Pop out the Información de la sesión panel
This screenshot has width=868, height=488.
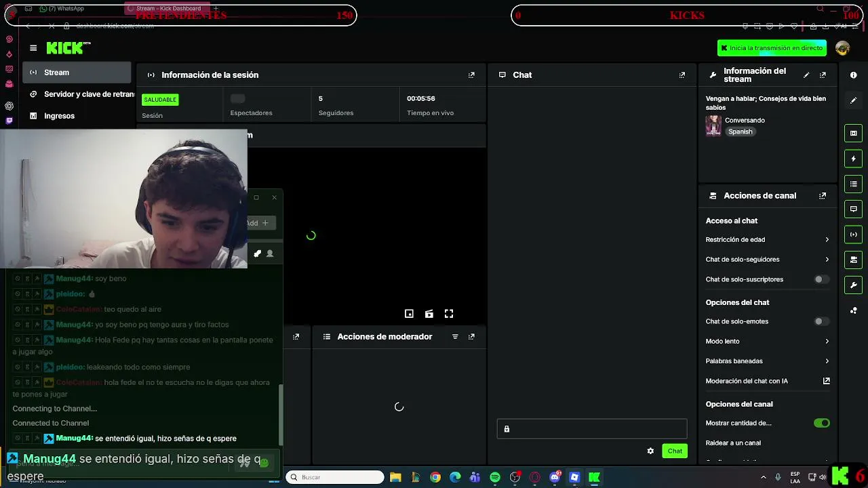pyautogui.click(x=471, y=75)
